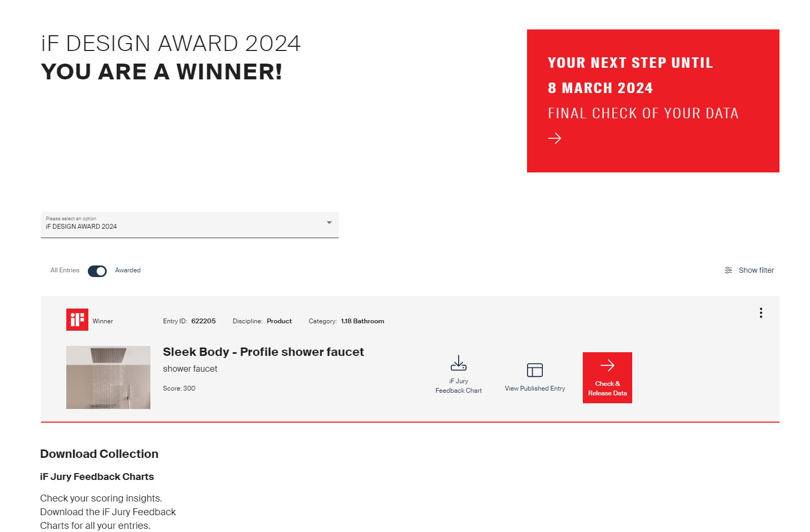
Task: Click the View Published Entry text
Action: coord(534,388)
